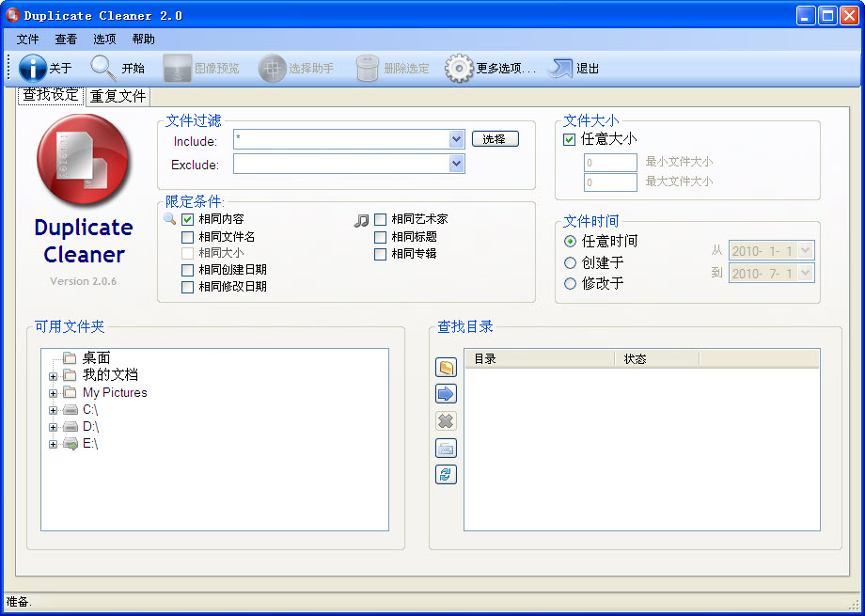Expand the My Pictures tree node

pyautogui.click(x=53, y=393)
